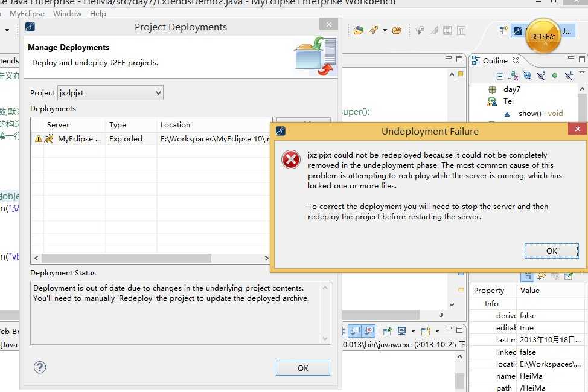Click OK in the Undeployment Failure dialog
Screen dimensions: 588x392
pyautogui.click(x=551, y=251)
